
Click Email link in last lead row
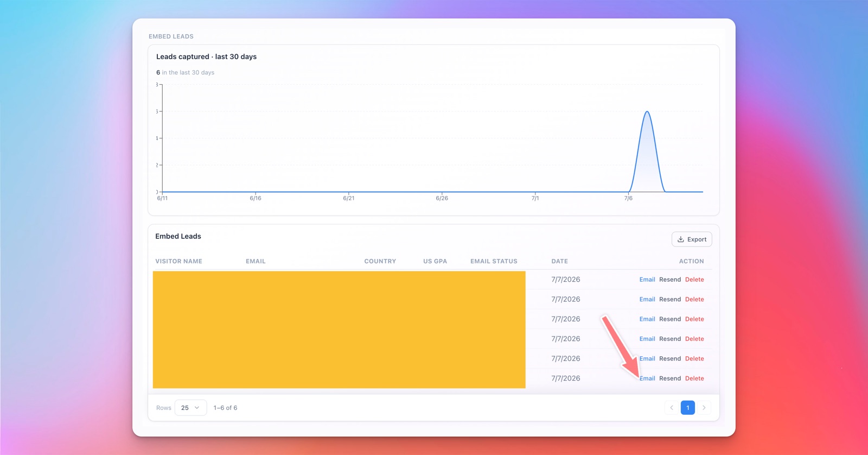coord(647,378)
